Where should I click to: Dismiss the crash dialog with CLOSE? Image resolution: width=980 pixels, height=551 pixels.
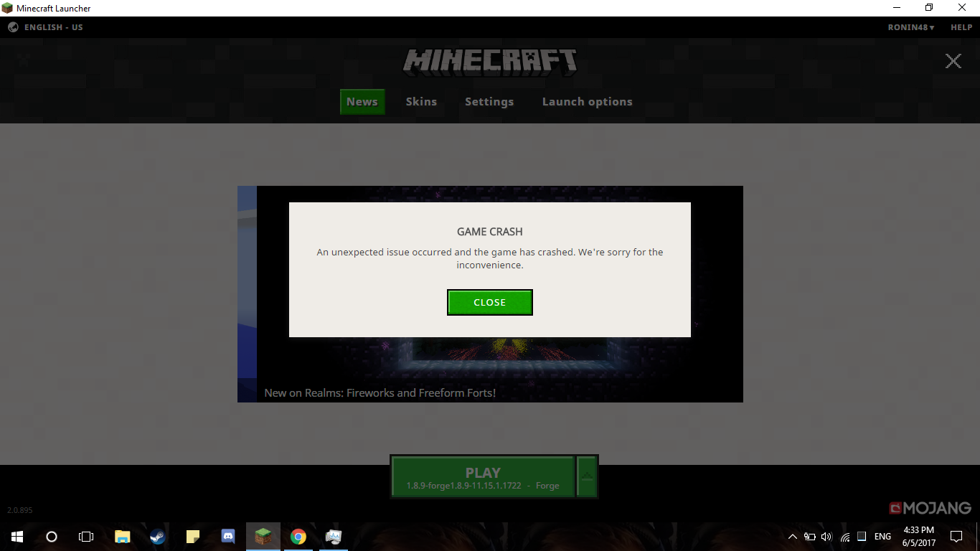[x=490, y=302]
